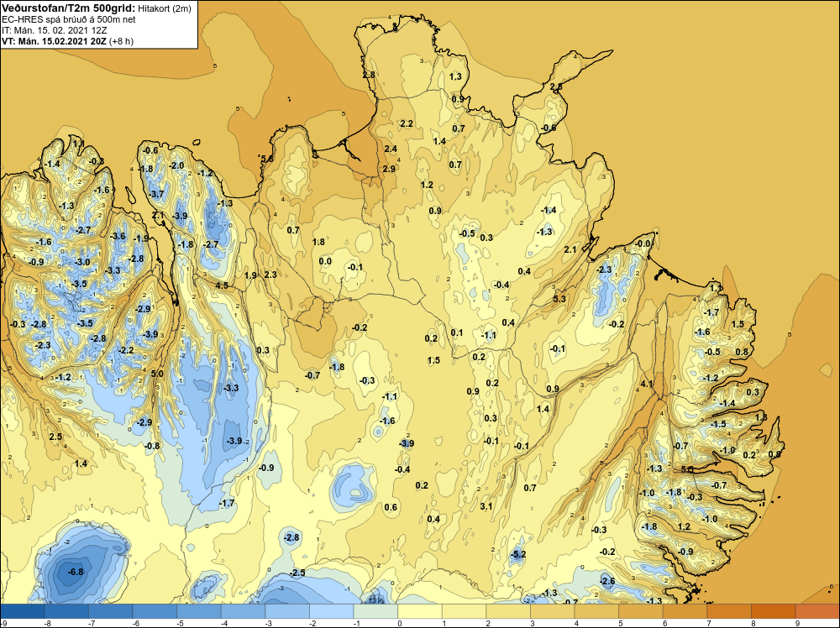The height and width of the screenshot is (628, 840).
Task: Click the "2.8" value on the north coast
Action: pyautogui.click(x=369, y=75)
